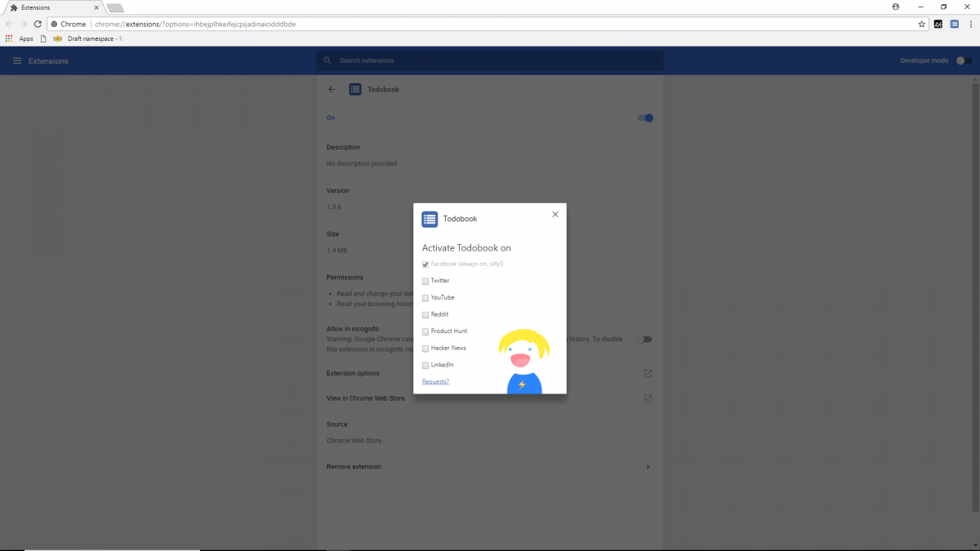Bookmark this page with the star
The width and height of the screenshot is (980, 551).
pos(922,24)
